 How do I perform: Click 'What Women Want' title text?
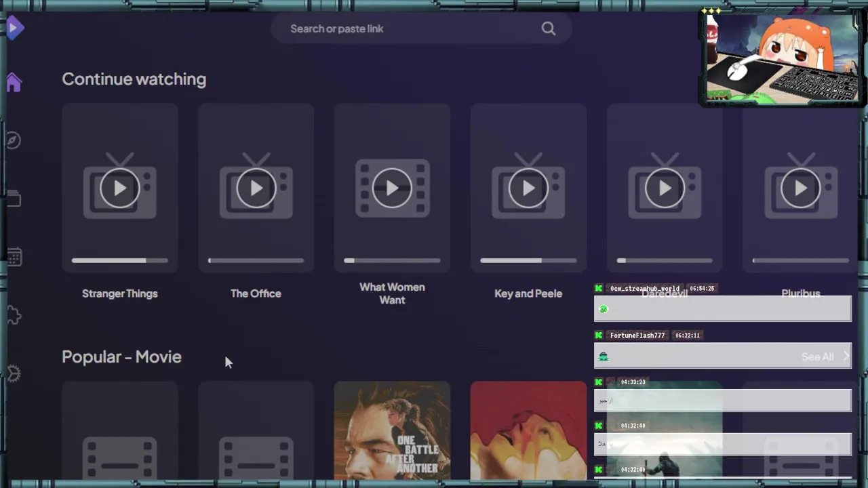pyautogui.click(x=392, y=293)
